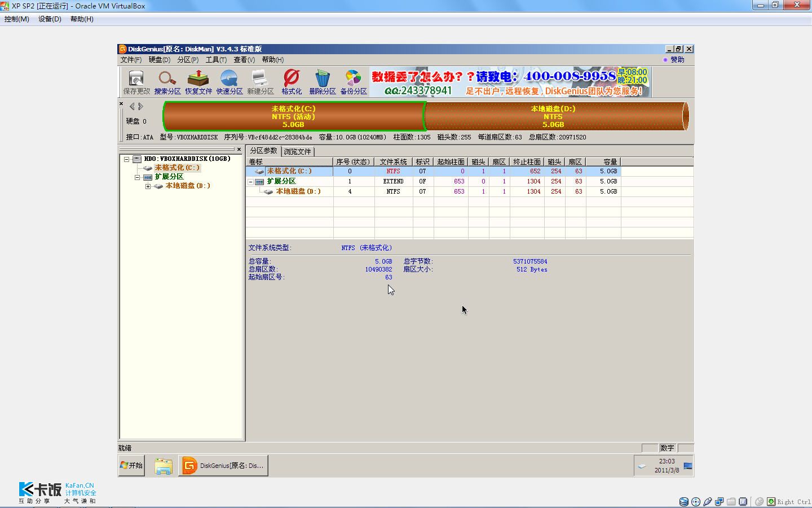Click the 文件系统 column header

(394, 162)
